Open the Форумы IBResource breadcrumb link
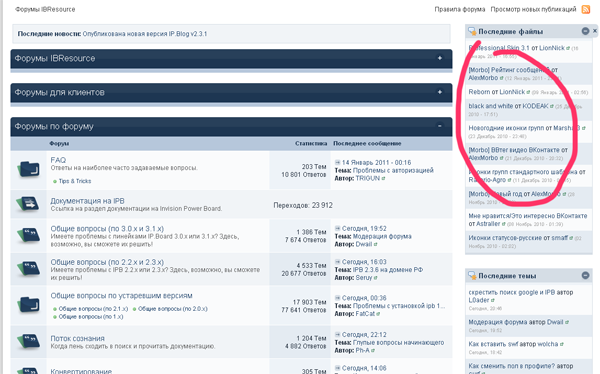This screenshot has width=600, height=374. (45, 9)
